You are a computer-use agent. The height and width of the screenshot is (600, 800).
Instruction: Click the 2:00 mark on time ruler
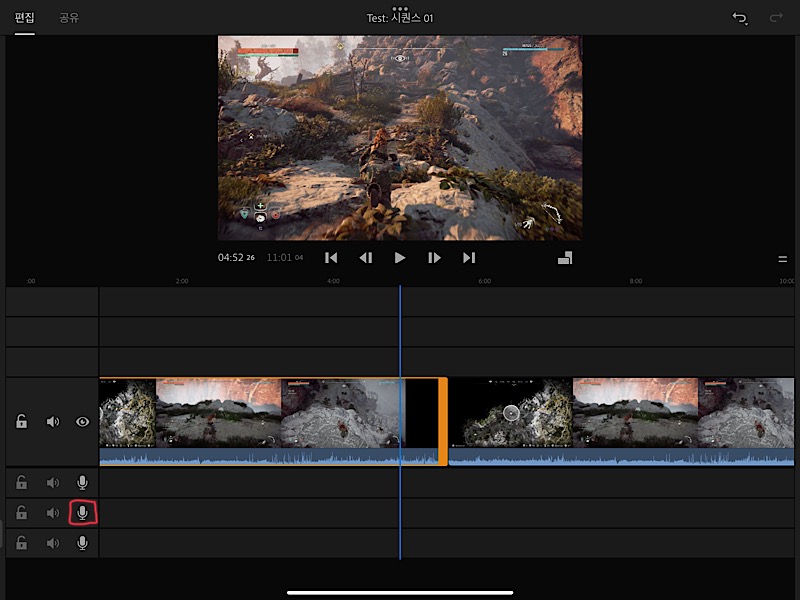[x=182, y=281]
